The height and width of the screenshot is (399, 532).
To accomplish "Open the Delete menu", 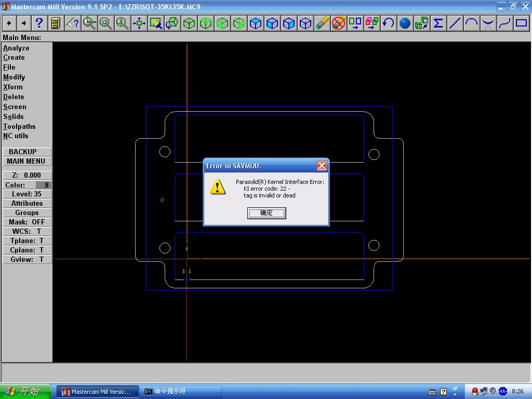I will pyautogui.click(x=14, y=97).
